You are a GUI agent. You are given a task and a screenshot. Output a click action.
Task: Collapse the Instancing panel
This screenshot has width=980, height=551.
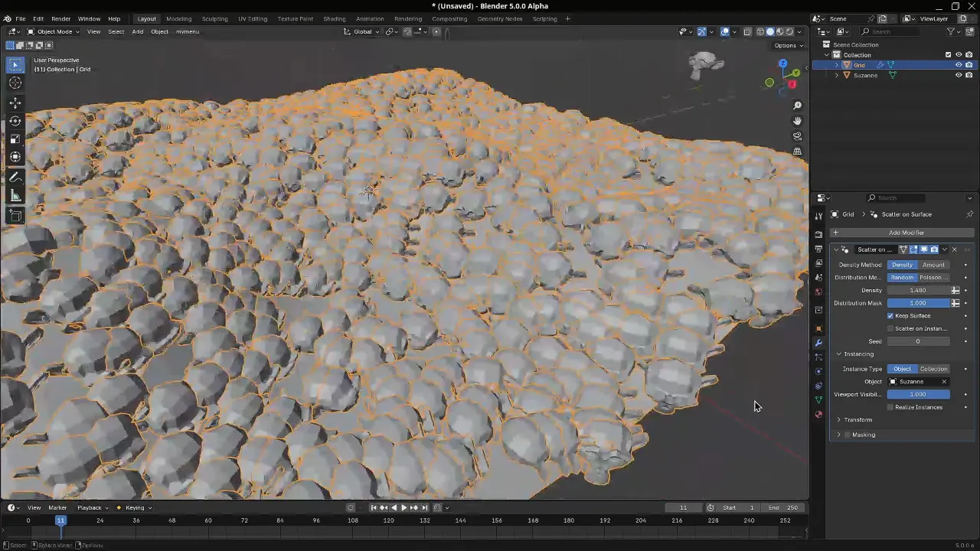tap(839, 354)
